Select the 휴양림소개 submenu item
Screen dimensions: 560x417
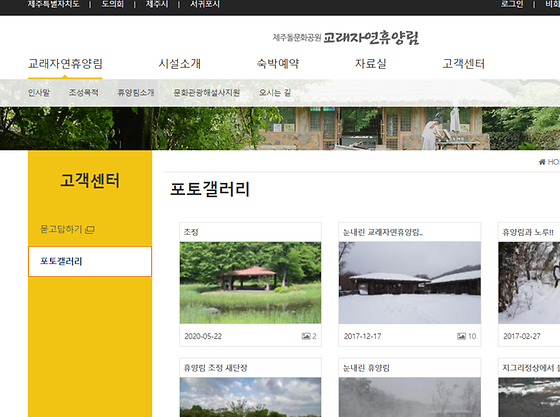136,93
